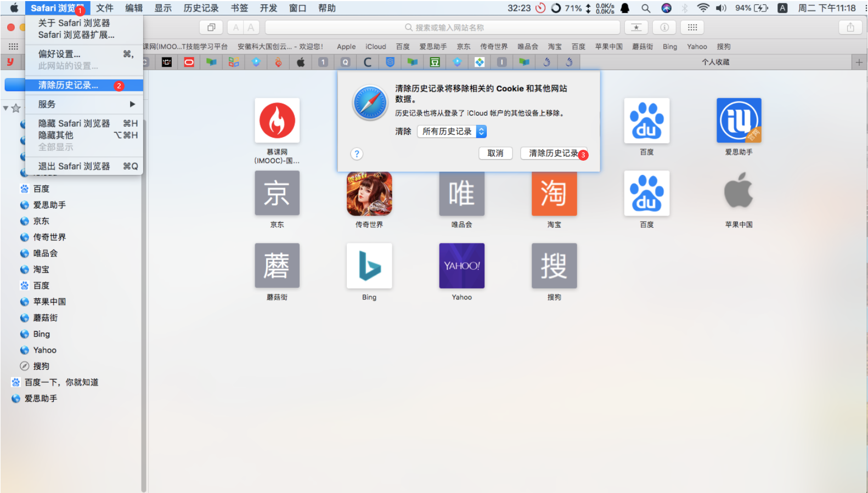Open Safari 浏览器扩展… menu entry
This screenshot has width=868, height=493.
pos(84,35)
